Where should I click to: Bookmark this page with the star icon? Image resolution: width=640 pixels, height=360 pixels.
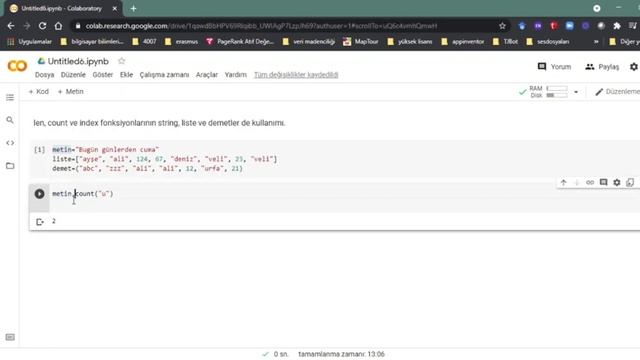[x=502, y=26]
